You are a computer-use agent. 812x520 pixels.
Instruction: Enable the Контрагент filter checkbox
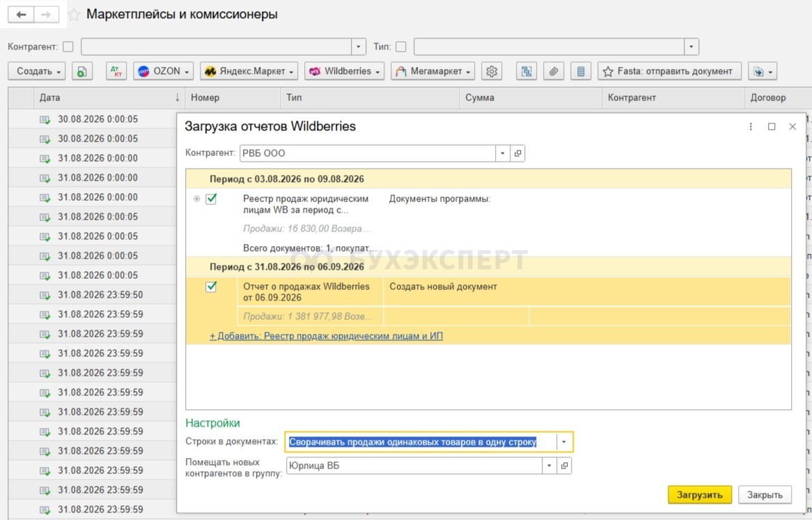pos(68,47)
